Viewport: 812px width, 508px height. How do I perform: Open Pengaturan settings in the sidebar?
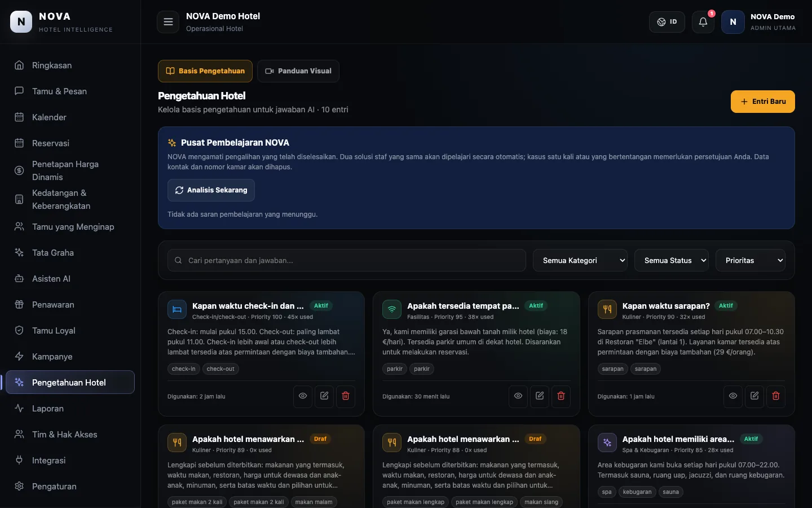70,487
